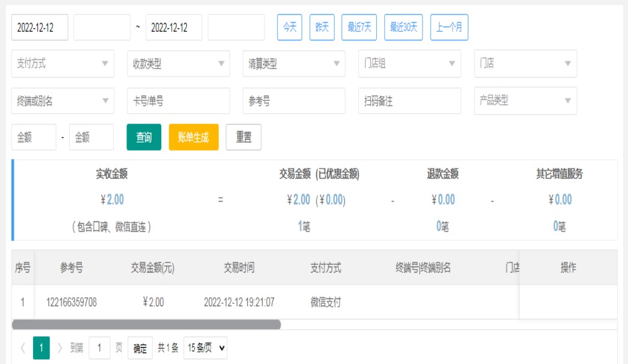This screenshot has height=364, width=628.
Task: Expand the 门店组 selector
Action: point(409,64)
